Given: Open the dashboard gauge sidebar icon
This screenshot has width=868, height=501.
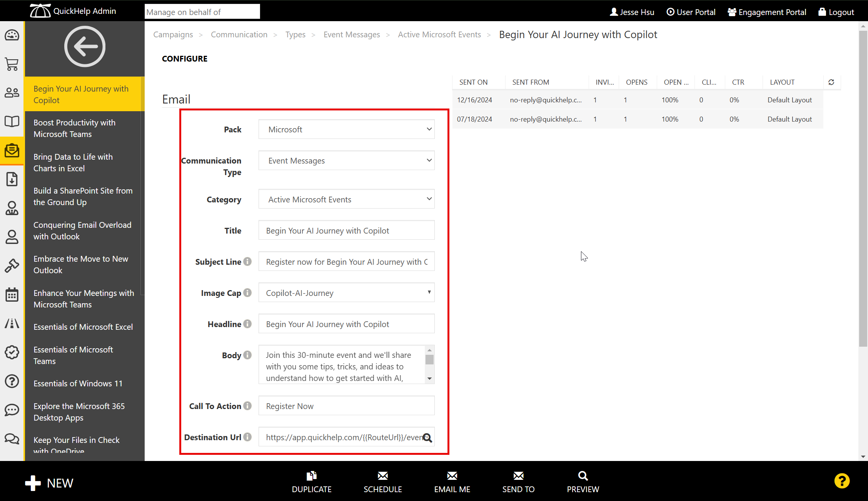Looking at the screenshot, I should pyautogui.click(x=12, y=35).
